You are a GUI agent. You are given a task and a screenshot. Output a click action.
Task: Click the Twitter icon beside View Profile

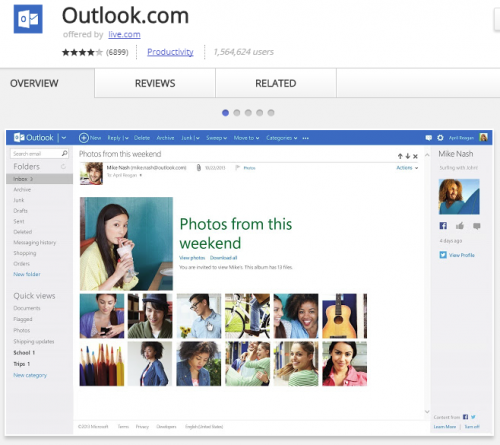443,255
